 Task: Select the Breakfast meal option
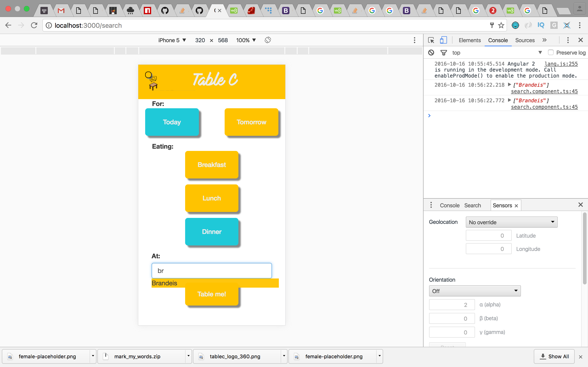pyautogui.click(x=211, y=164)
